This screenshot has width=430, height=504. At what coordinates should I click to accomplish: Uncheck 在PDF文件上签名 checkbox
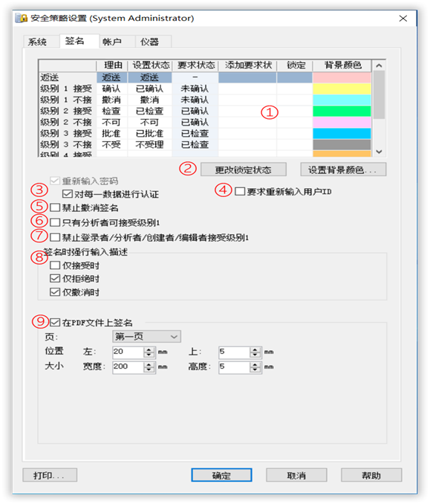coord(55,323)
